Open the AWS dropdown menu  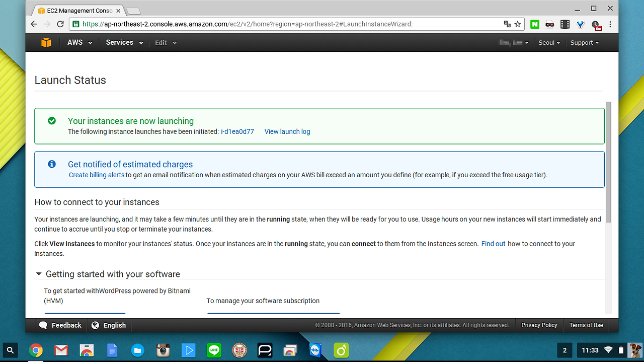pyautogui.click(x=80, y=43)
